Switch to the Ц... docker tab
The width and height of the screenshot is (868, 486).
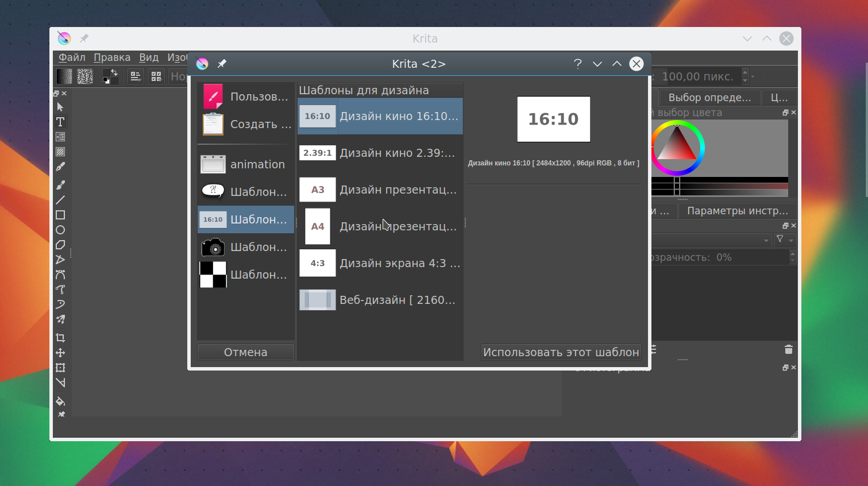point(780,98)
